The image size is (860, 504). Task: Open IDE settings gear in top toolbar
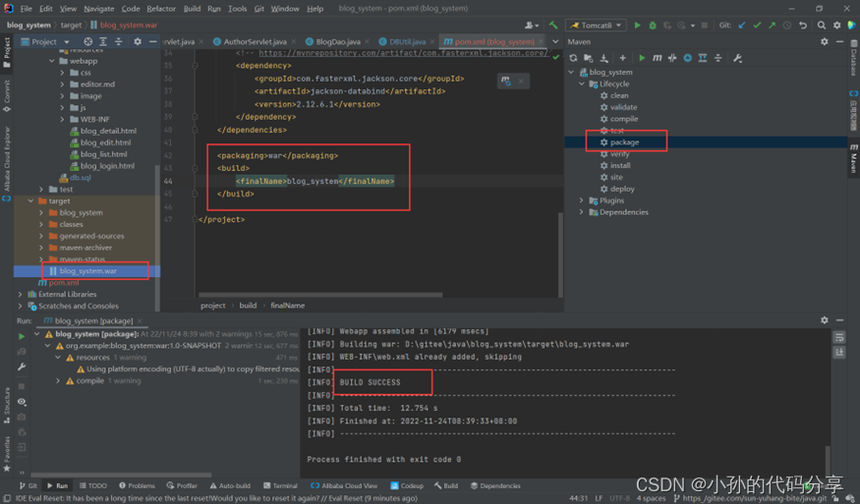tap(836, 26)
